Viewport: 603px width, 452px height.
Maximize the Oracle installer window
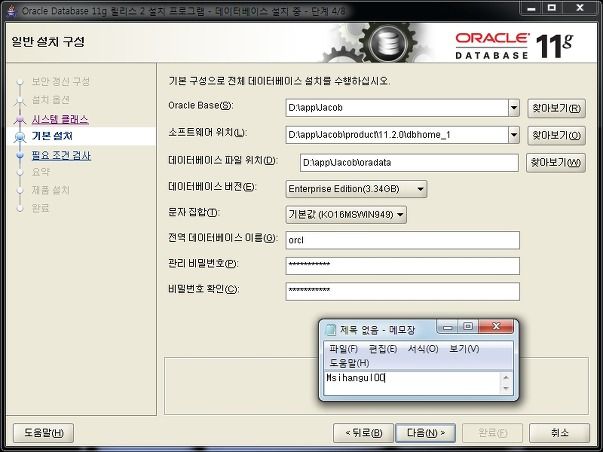pyautogui.click(x=552, y=8)
